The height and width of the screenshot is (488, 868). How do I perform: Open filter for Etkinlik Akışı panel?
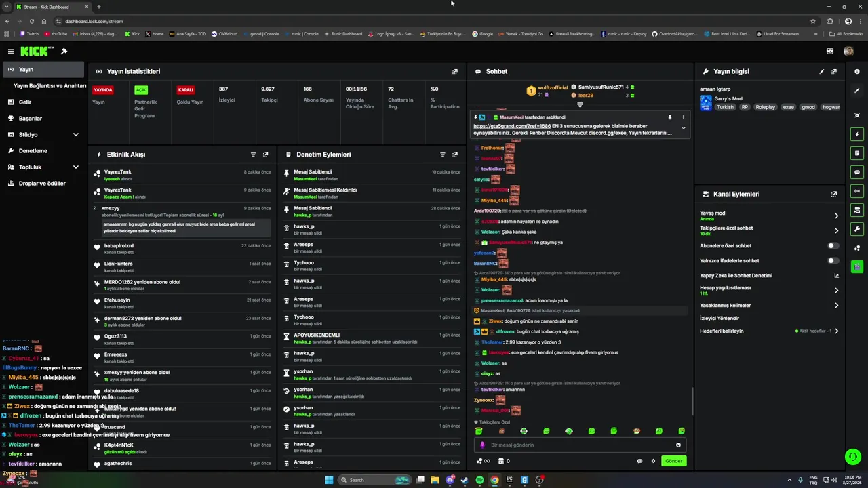254,155
